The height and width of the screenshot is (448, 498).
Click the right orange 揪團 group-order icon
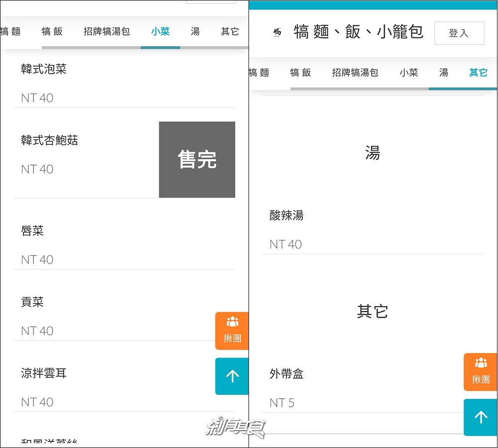click(481, 372)
